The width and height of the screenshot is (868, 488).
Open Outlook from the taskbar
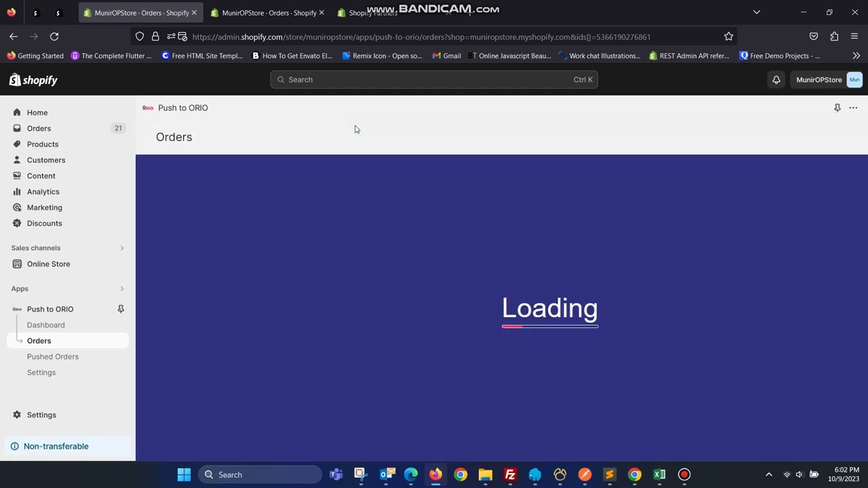tap(387, 474)
